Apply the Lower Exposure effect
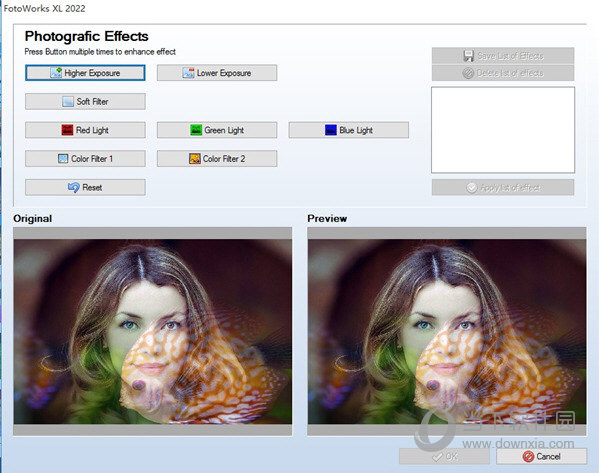 click(217, 73)
